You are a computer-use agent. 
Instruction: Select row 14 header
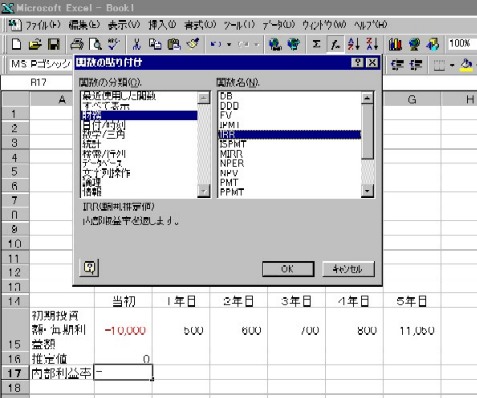point(15,301)
